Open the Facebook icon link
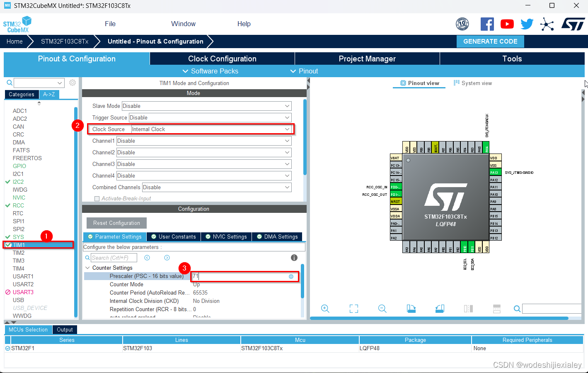The height and width of the screenshot is (373, 588). [x=487, y=24]
